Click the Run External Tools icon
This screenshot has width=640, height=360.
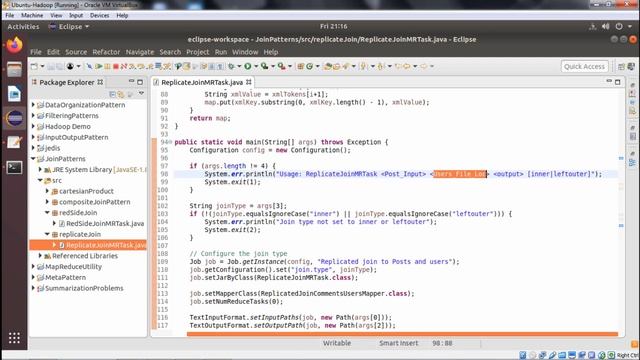pyautogui.click(x=282, y=66)
